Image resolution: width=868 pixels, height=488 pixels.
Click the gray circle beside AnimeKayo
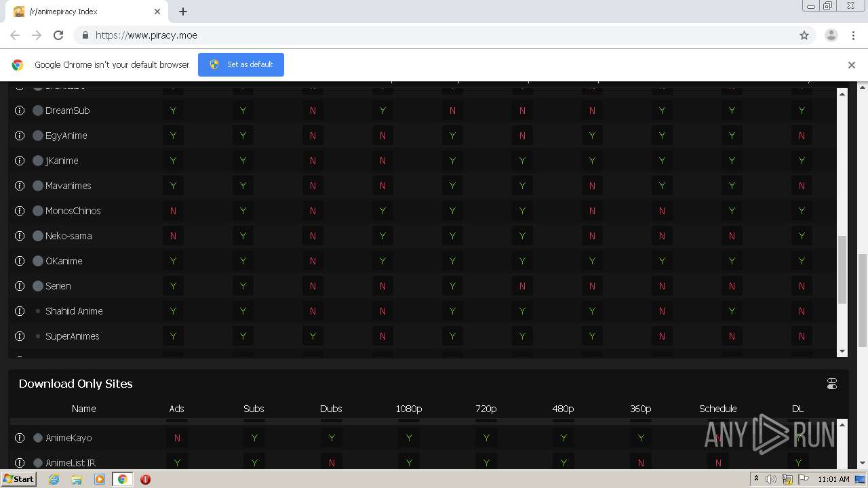pos(38,438)
